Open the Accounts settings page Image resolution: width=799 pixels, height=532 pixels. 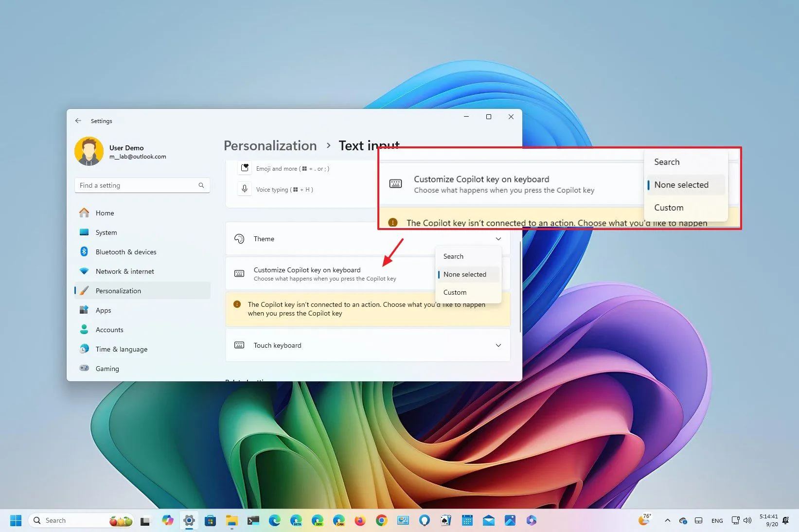pos(142,330)
